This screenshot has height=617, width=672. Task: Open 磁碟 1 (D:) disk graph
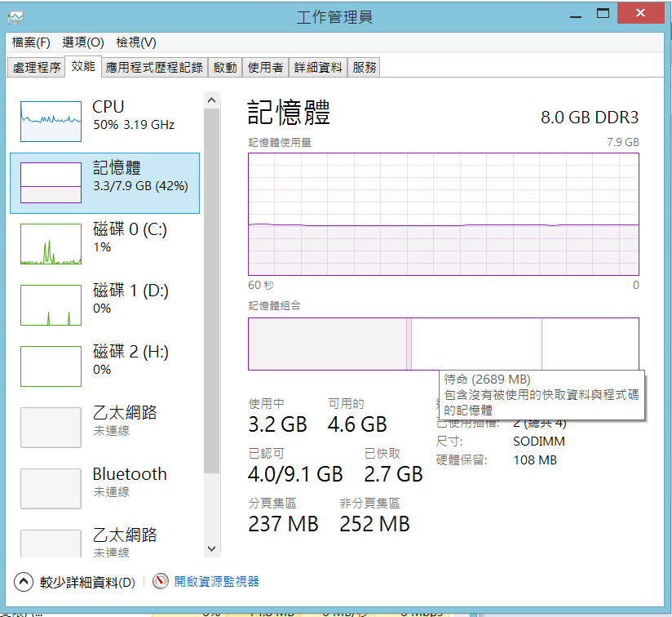[51, 305]
